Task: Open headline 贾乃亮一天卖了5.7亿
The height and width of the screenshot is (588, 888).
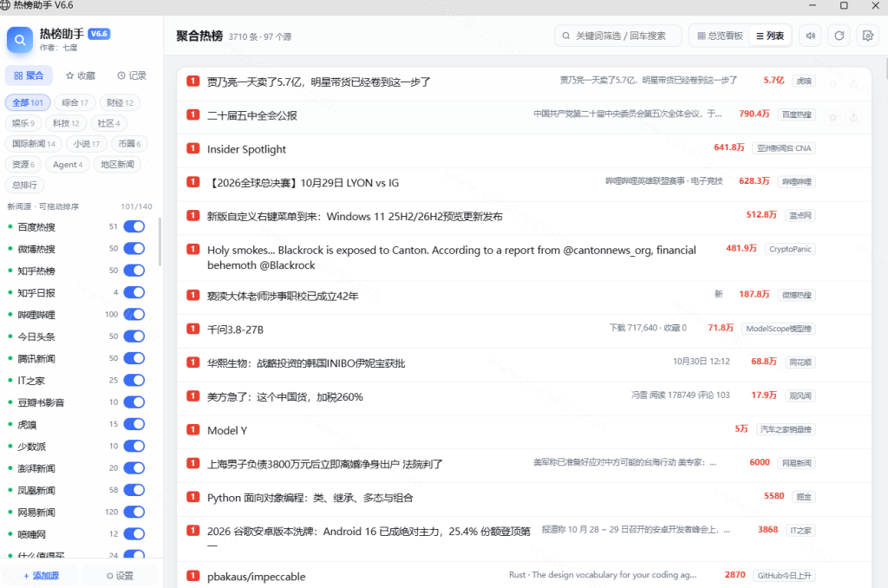Action: tap(319, 82)
